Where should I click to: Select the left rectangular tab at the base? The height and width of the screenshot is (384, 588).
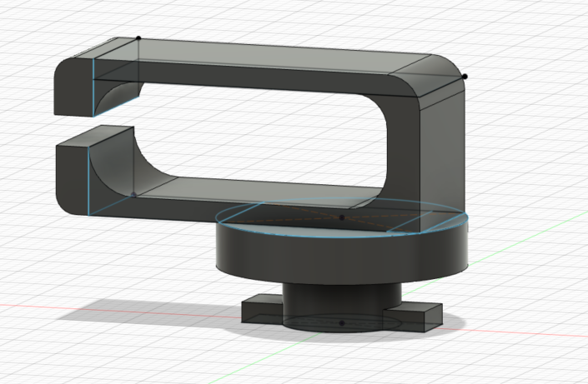click(260, 312)
